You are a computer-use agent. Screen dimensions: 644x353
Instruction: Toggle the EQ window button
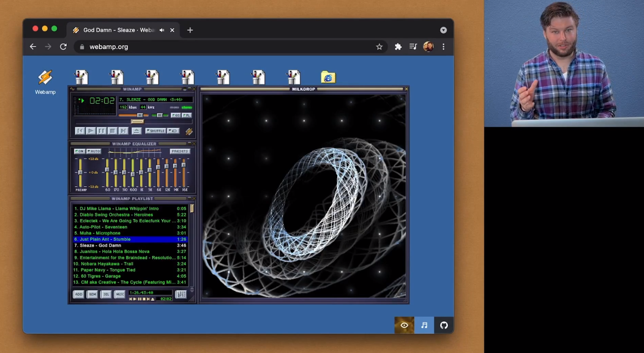pos(176,115)
